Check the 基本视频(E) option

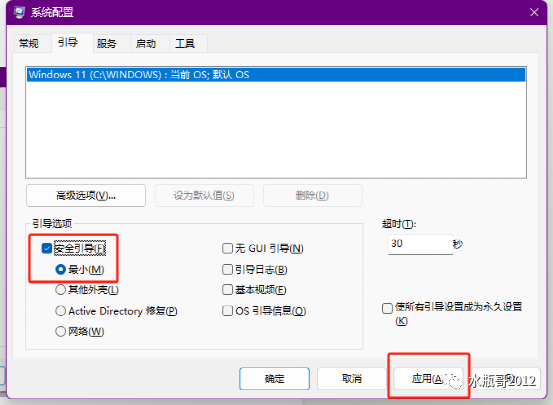[x=227, y=290]
